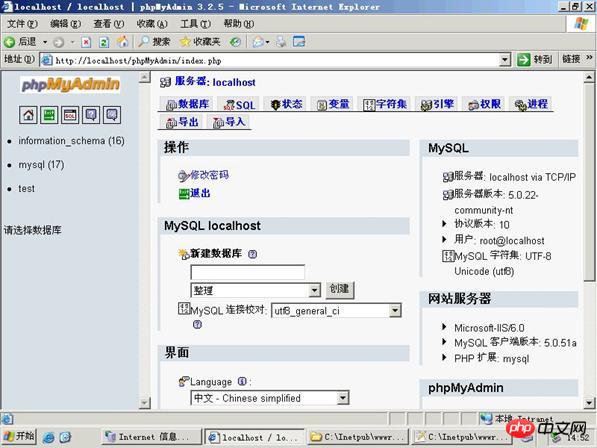Click the IE print toolbar icon
This screenshot has width=597, height=448.
pos(281,42)
